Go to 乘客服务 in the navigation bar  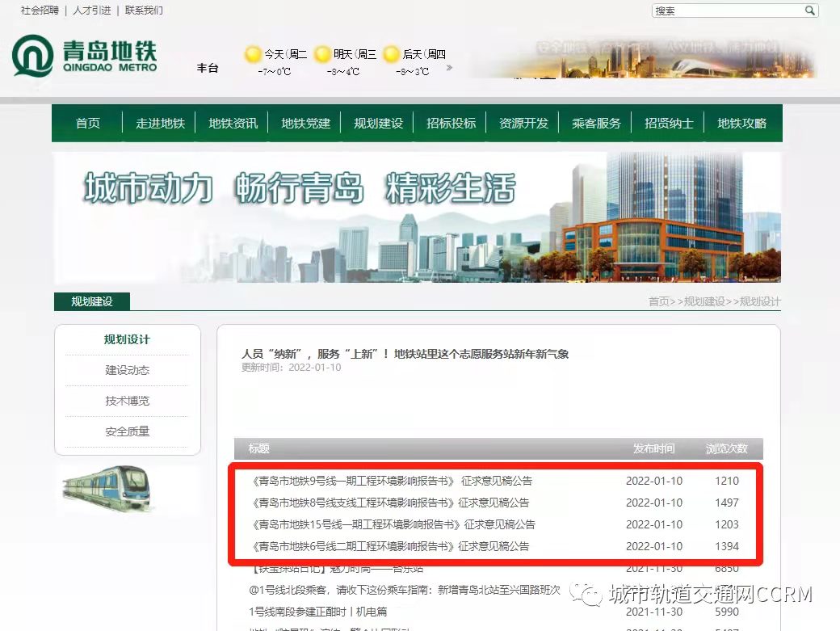[x=597, y=124]
